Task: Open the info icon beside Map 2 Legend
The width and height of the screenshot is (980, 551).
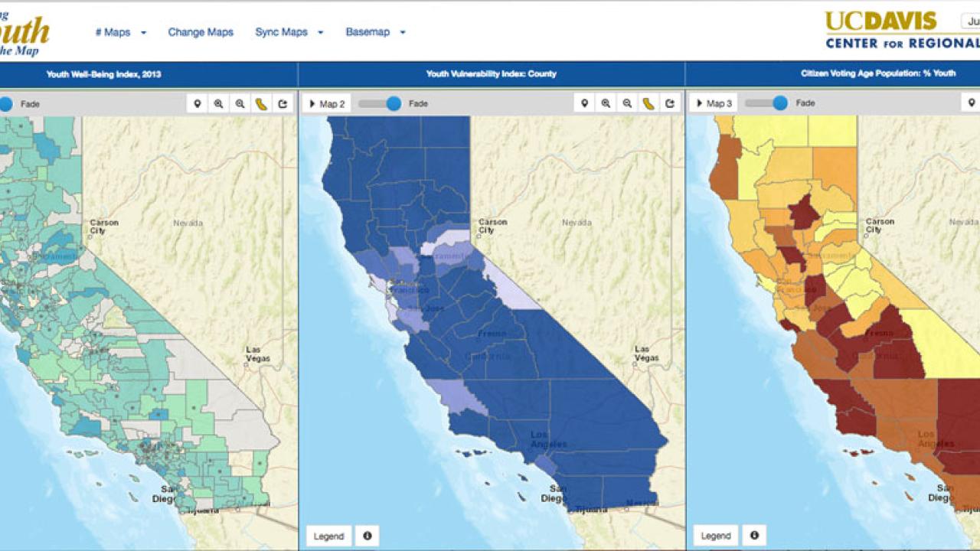Action: [x=367, y=536]
